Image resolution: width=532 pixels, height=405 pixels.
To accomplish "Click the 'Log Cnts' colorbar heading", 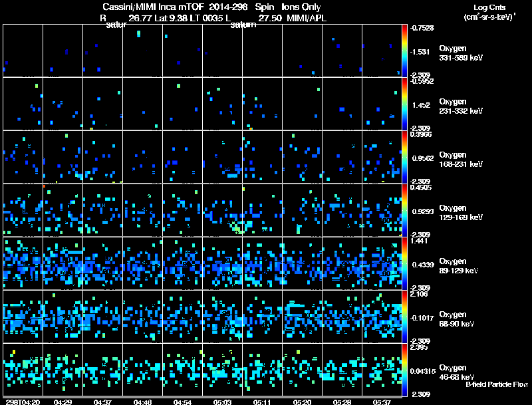I will [x=489, y=7].
